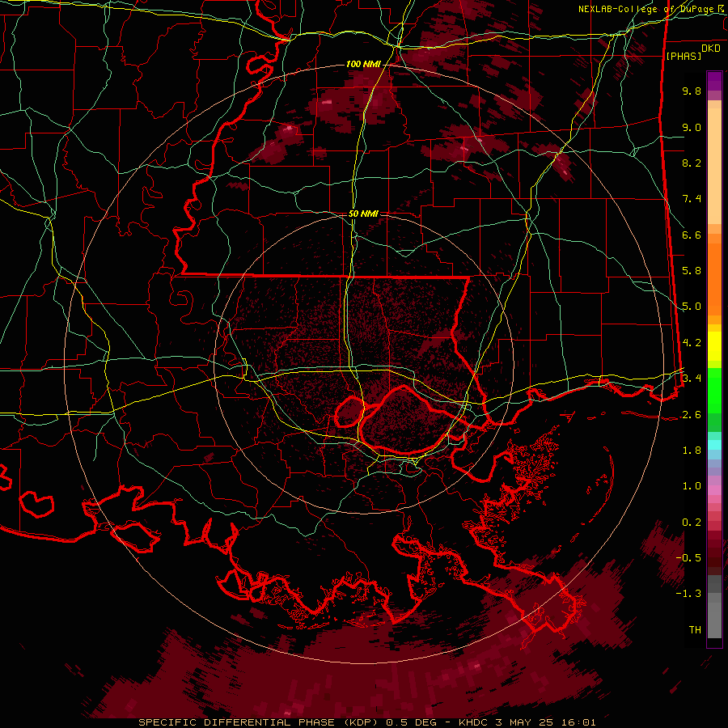Screen dimensions: 728x728
Task: Click the 5.8 color scale value
Action: (x=692, y=271)
